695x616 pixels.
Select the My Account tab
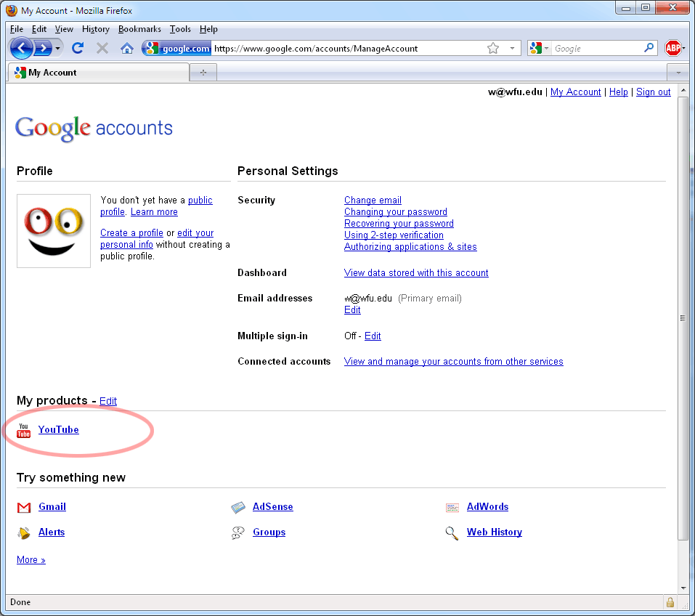98,73
